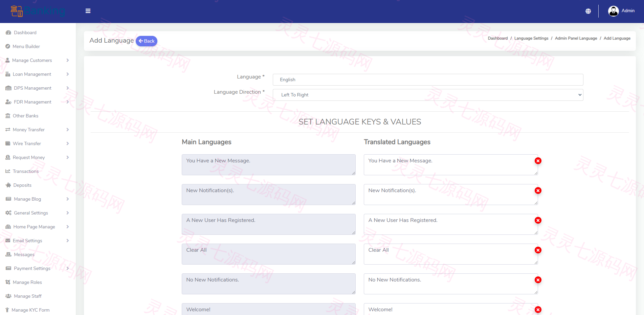Open the Payment Settings menu item
644x315 pixels.
pyautogui.click(x=38, y=268)
